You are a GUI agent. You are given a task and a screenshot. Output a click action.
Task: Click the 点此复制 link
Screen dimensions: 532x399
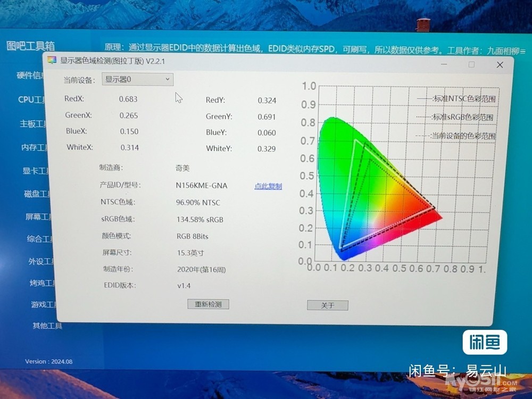(x=268, y=186)
